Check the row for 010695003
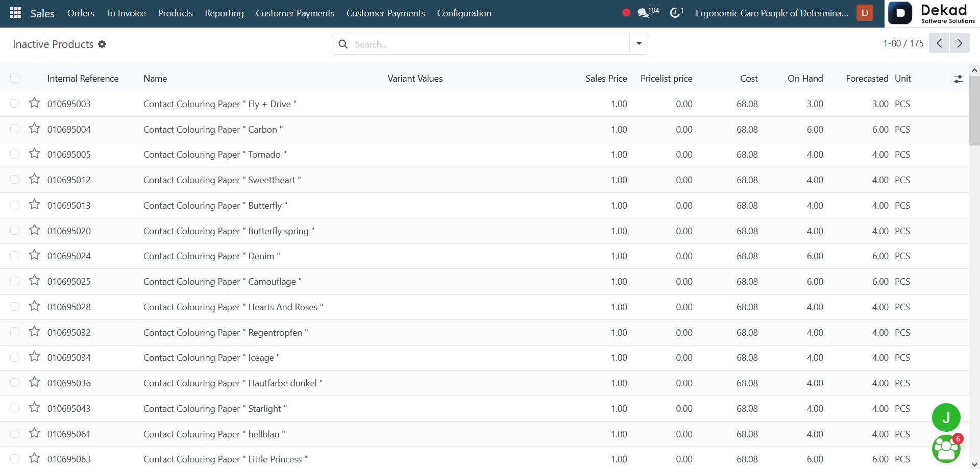Viewport: 980px width, 469px height. 15,104
